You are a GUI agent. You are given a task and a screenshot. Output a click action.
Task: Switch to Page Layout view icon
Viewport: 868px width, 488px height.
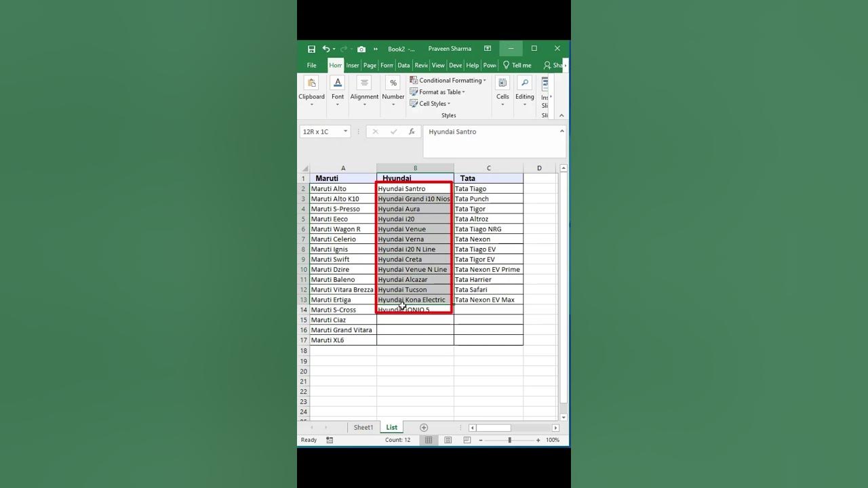448,440
